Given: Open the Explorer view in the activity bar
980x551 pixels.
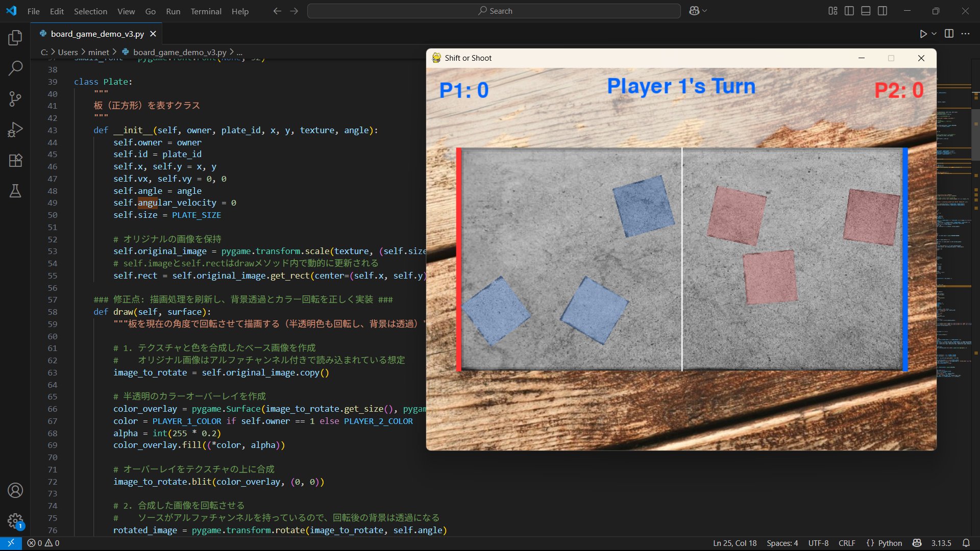Looking at the screenshot, I should (15, 37).
